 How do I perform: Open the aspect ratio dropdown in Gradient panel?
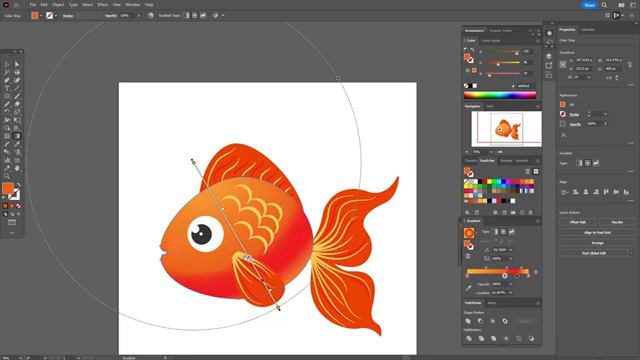click(511, 258)
